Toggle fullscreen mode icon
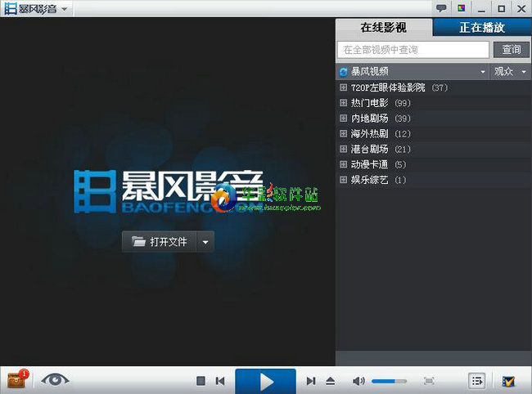 tap(429, 381)
